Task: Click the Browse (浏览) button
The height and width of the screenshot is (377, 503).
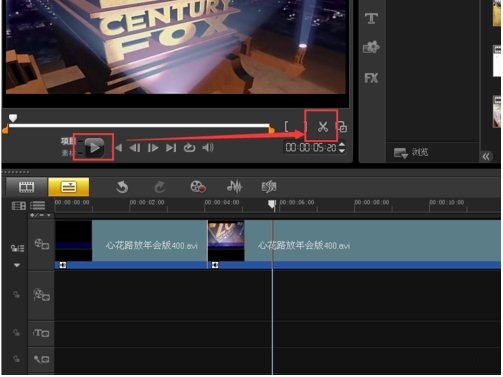Action: (x=411, y=153)
